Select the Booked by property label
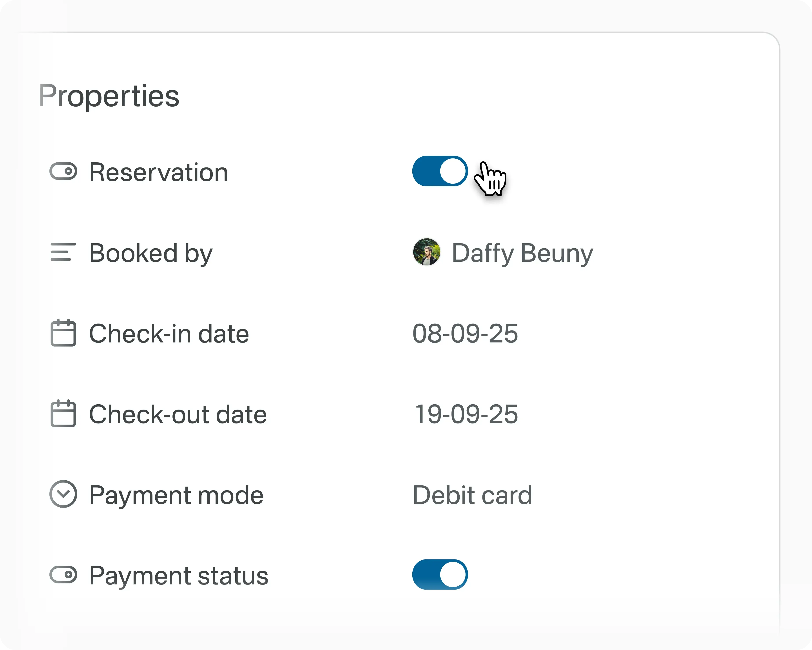 coord(151,253)
